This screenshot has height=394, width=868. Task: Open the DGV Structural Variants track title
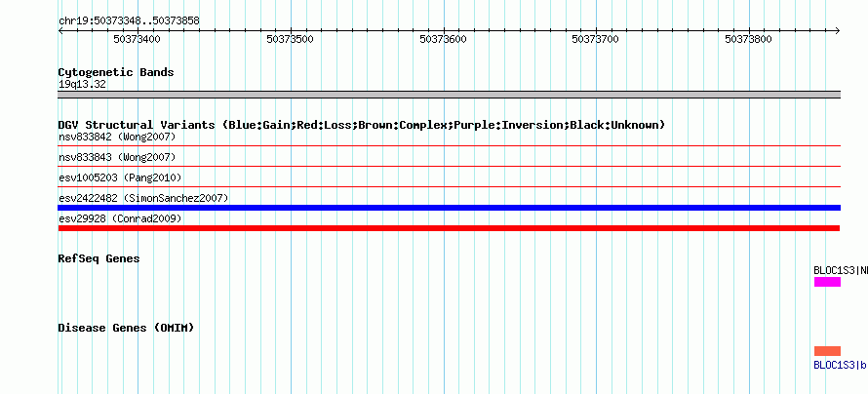coord(362,125)
